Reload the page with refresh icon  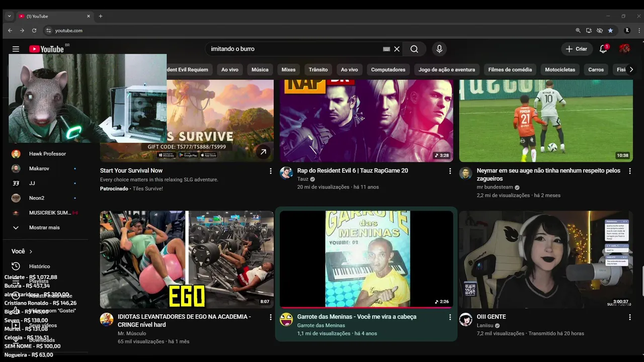point(34,31)
